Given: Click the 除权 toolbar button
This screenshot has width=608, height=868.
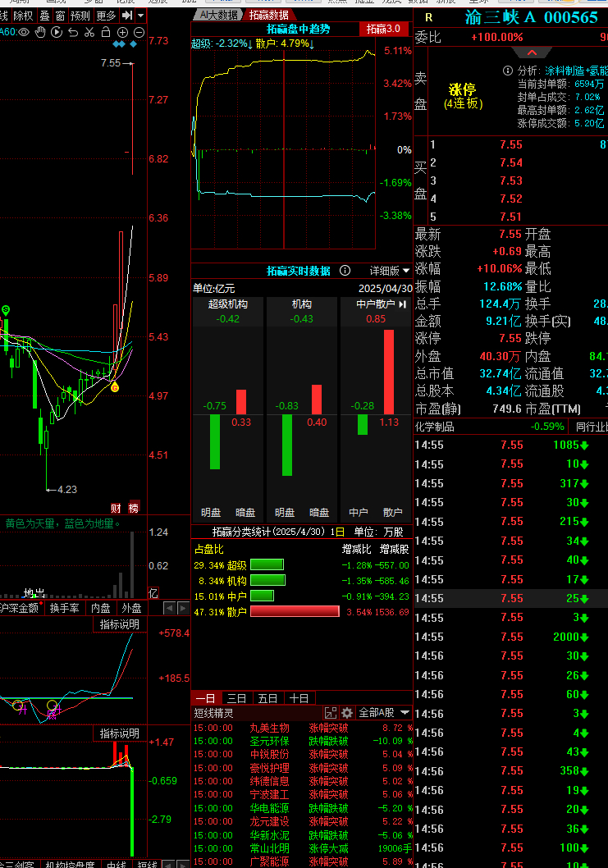Looking at the screenshot, I should (23, 16).
